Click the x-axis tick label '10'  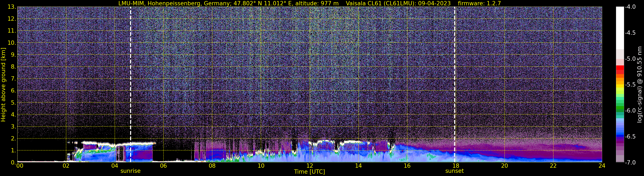pyautogui.click(x=261, y=166)
